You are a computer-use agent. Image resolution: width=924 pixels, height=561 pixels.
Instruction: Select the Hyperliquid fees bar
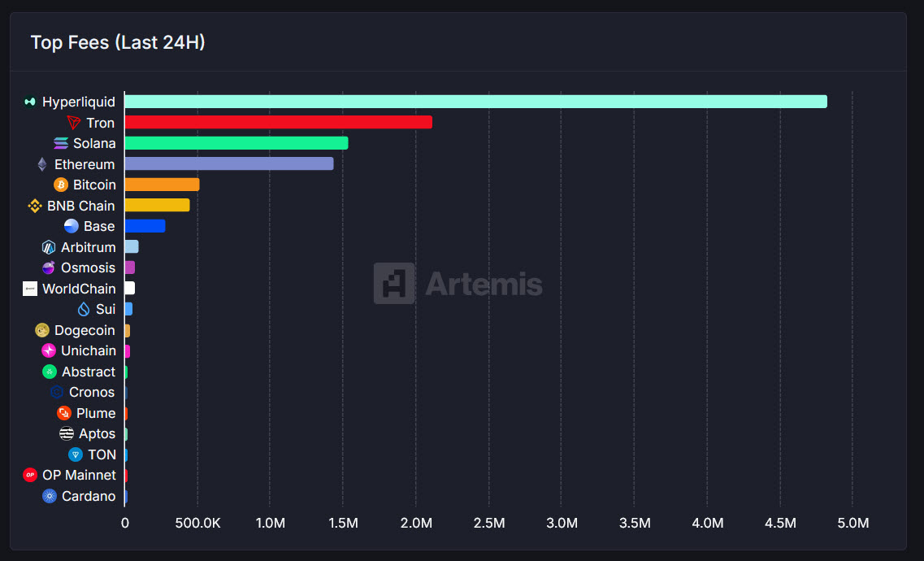tap(476, 102)
